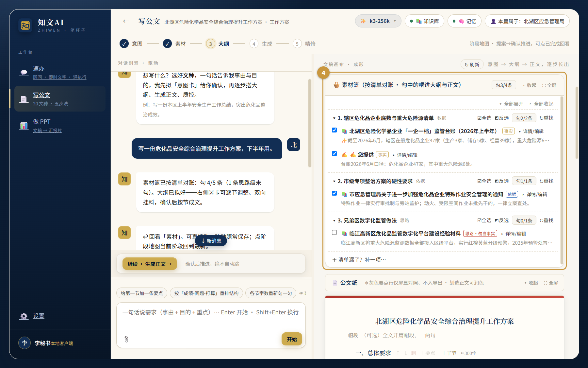Uncheck 市应急管理局通知 checkbox
Image resolution: width=588 pixels, height=368 pixels.
point(334,193)
